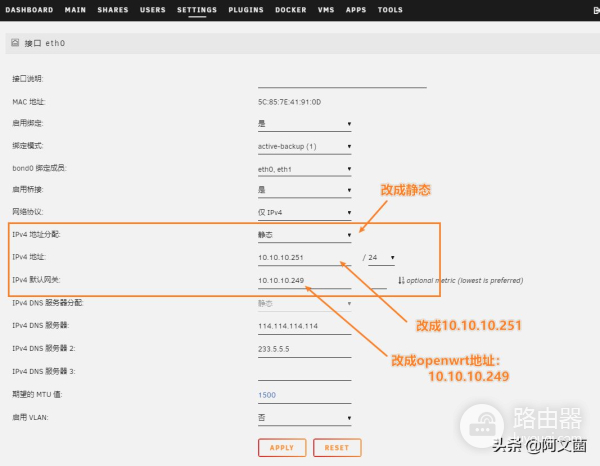Click the metric sort icon beside gateway

pyautogui.click(x=401, y=280)
